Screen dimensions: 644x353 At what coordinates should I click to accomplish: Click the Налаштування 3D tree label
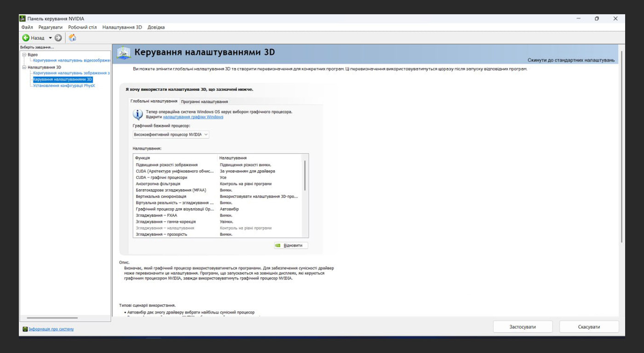click(44, 67)
